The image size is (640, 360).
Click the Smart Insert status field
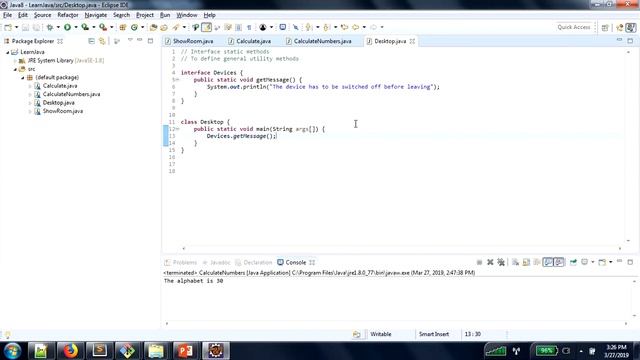click(x=433, y=334)
